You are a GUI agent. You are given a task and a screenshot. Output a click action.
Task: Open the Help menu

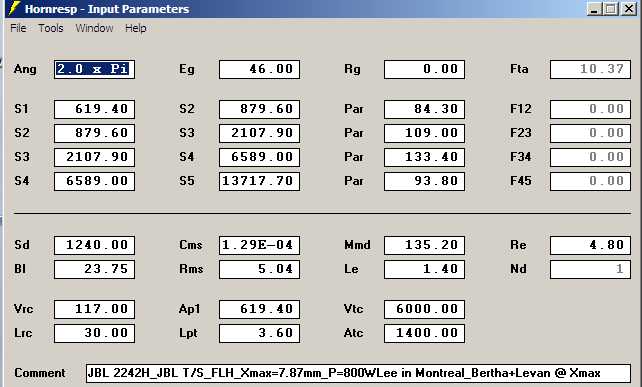136,28
